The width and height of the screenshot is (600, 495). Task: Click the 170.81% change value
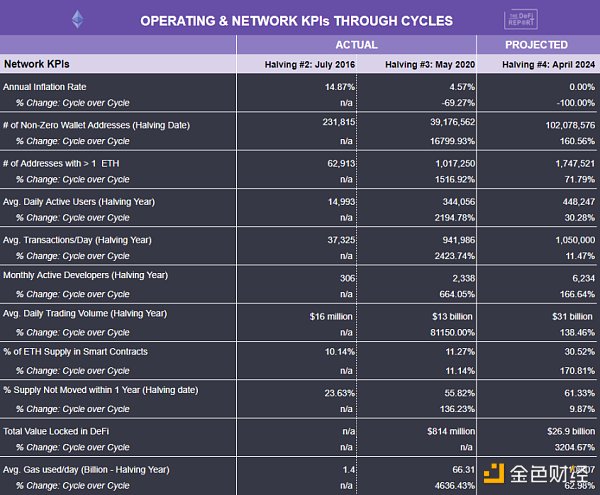click(577, 371)
